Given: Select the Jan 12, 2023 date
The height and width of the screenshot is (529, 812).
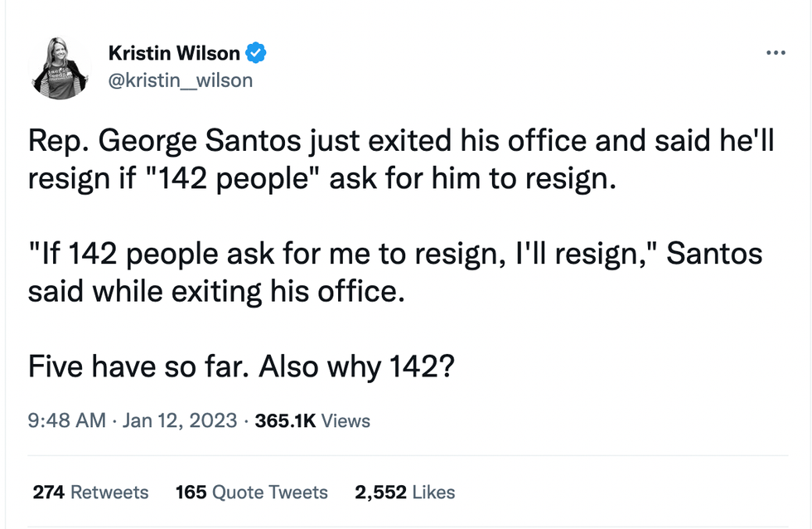Looking at the screenshot, I should click(x=179, y=420).
